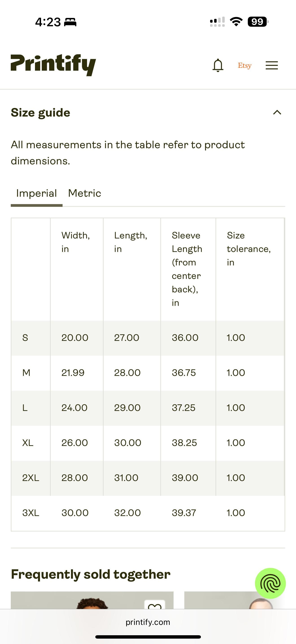Screen dimensions: 296x644
Task: Tap the Etsy store link
Action: tap(245, 66)
